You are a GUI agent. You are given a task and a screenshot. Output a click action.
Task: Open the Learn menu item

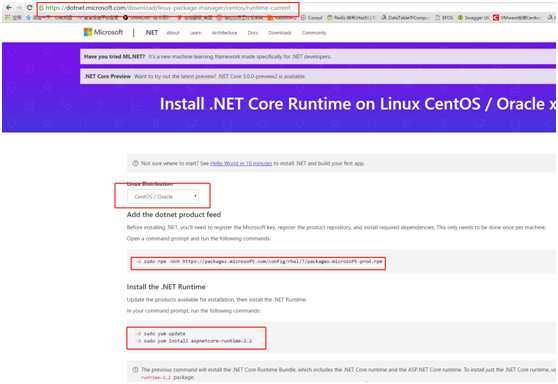(195, 33)
